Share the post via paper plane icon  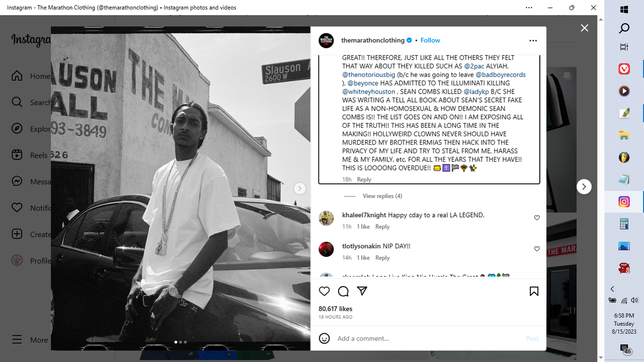[x=362, y=291]
